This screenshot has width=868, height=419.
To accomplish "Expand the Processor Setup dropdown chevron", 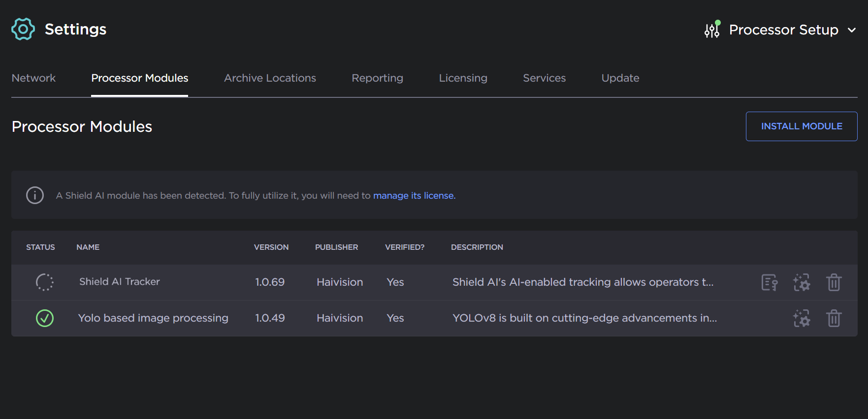I will [852, 30].
